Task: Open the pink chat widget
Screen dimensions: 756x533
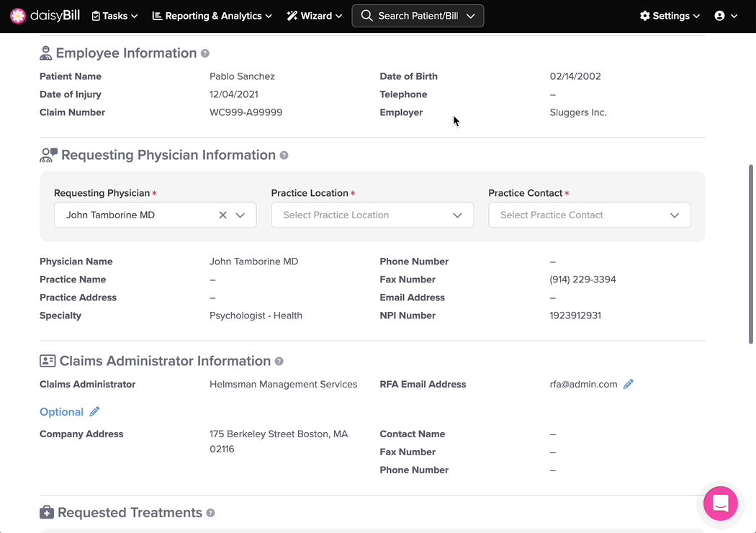Action: click(720, 503)
